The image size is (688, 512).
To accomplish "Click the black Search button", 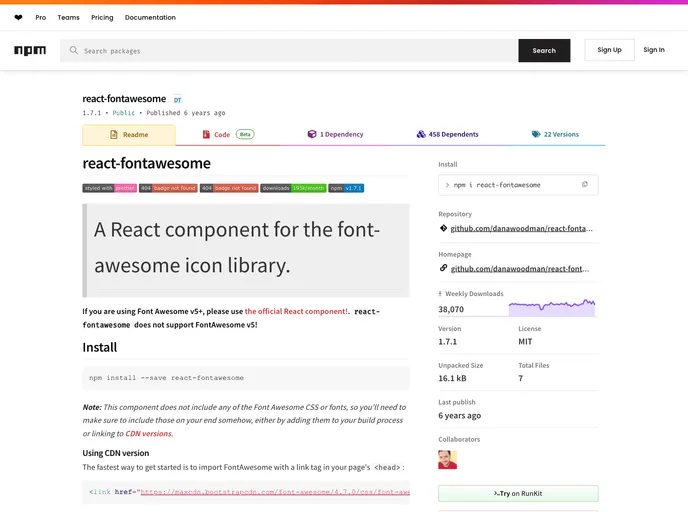I will (544, 50).
